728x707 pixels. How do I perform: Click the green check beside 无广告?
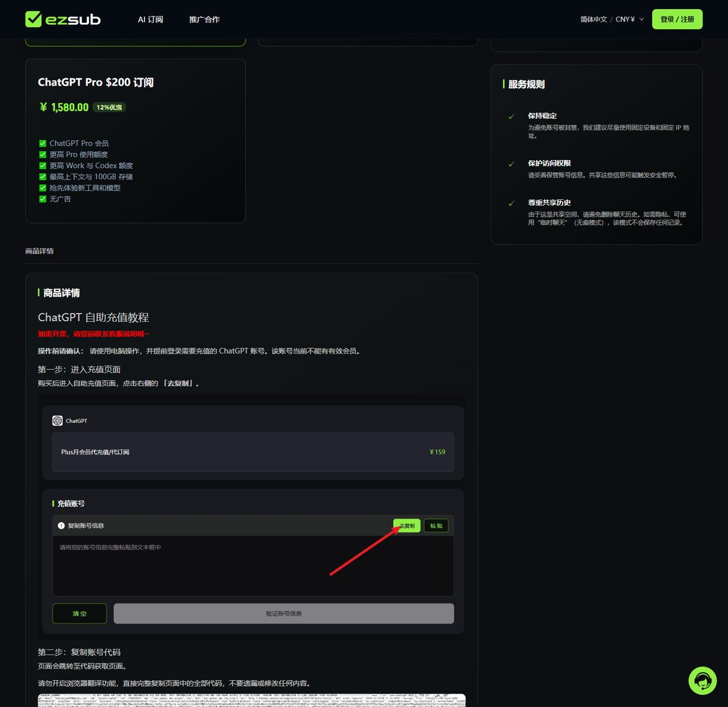(x=42, y=199)
